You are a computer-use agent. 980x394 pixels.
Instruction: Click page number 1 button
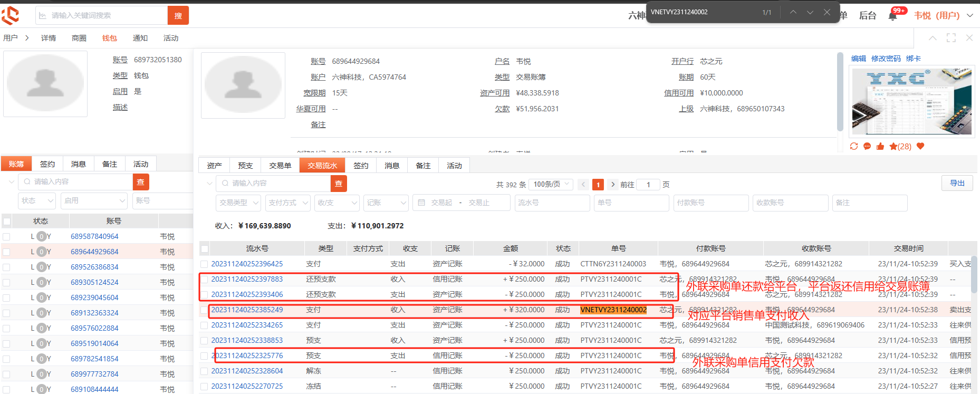(x=598, y=185)
